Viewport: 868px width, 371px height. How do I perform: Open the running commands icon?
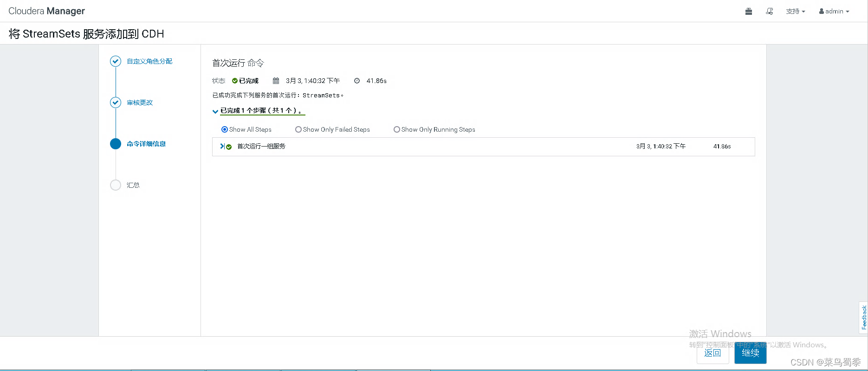pos(770,11)
